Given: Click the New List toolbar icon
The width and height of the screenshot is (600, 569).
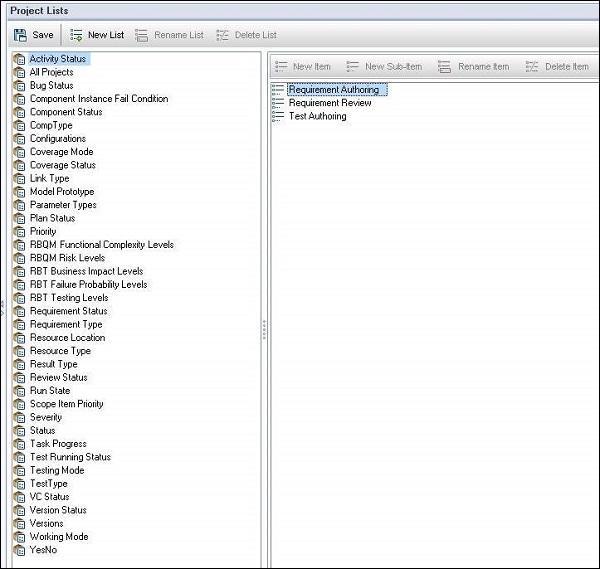Looking at the screenshot, I should tap(77, 34).
